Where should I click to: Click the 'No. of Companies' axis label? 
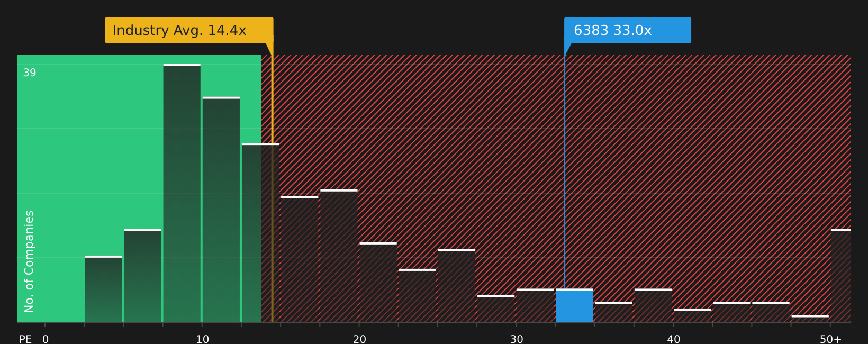click(29, 261)
